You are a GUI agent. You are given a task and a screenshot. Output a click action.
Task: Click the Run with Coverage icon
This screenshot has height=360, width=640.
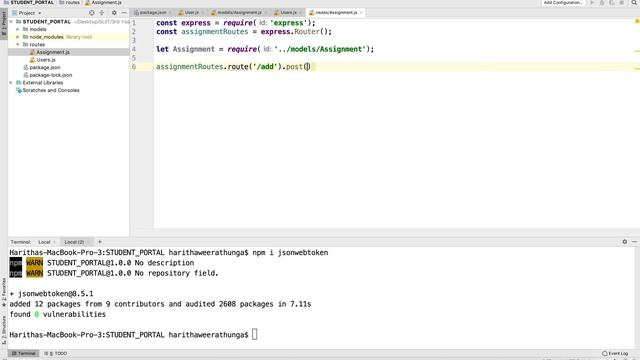pos(611,2)
